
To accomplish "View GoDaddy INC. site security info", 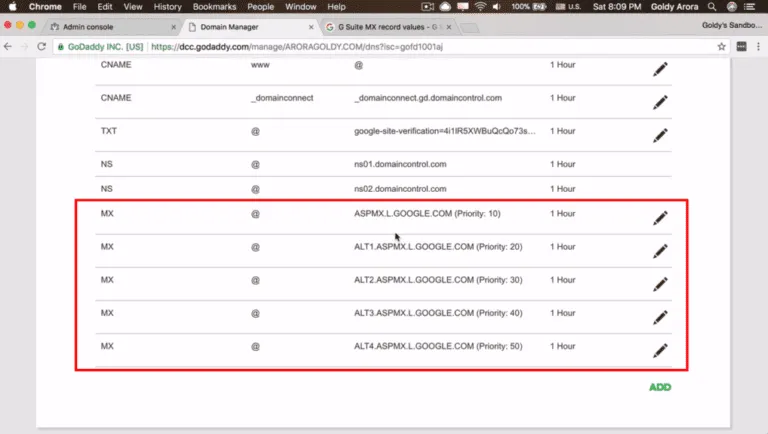I will pos(100,47).
